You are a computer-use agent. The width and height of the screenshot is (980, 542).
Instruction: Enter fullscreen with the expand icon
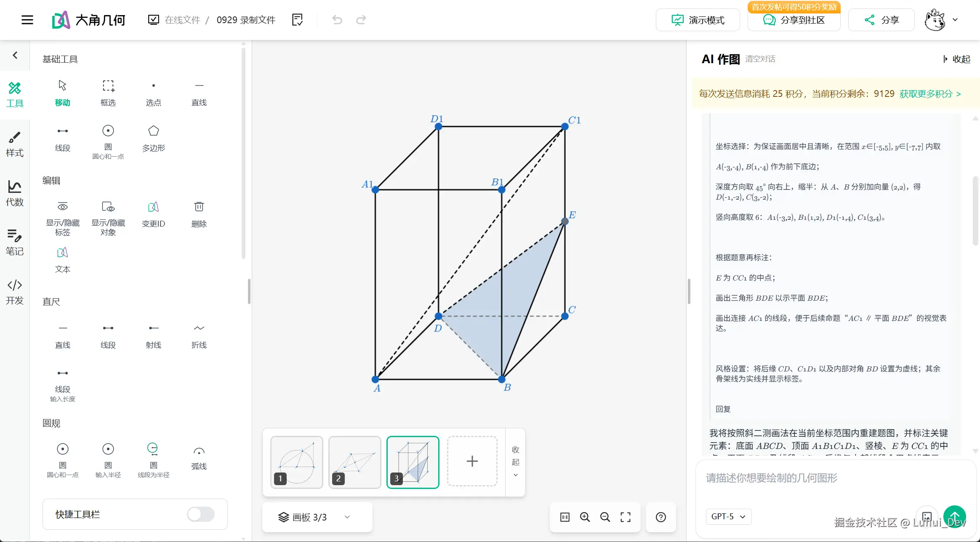tap(626, 517)
